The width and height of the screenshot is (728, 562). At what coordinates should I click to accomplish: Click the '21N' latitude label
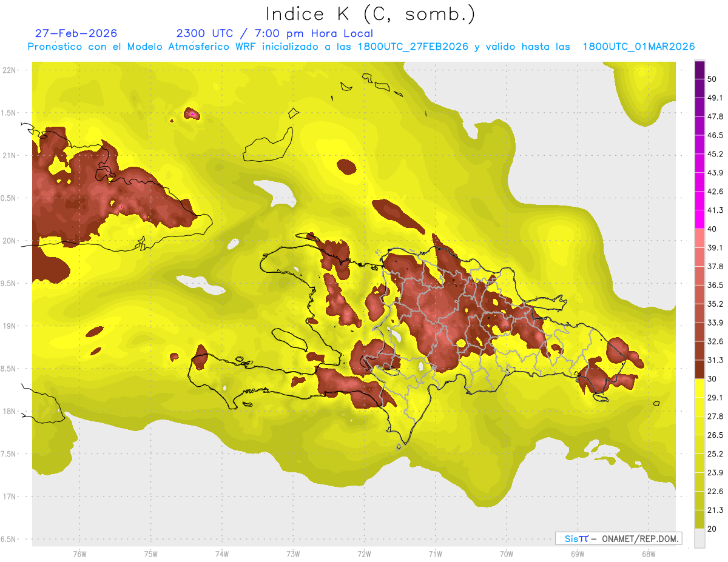[x=8, y=155]
